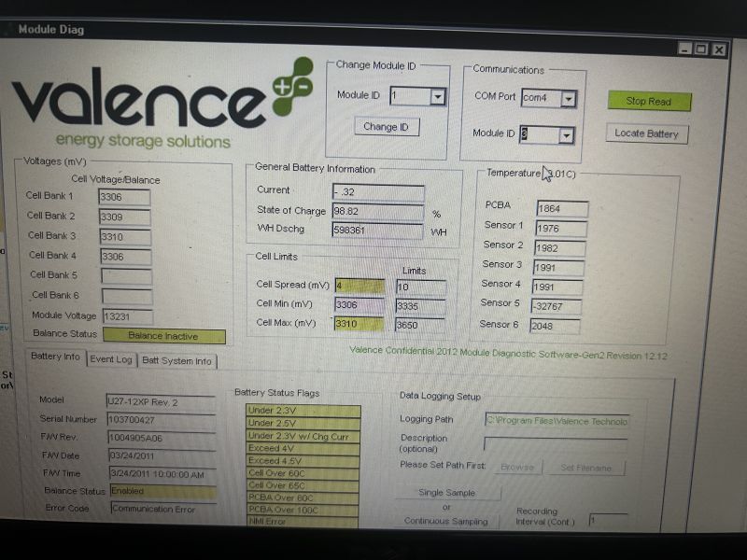Click the Cell Spread (mV) value field

(360, 286)
